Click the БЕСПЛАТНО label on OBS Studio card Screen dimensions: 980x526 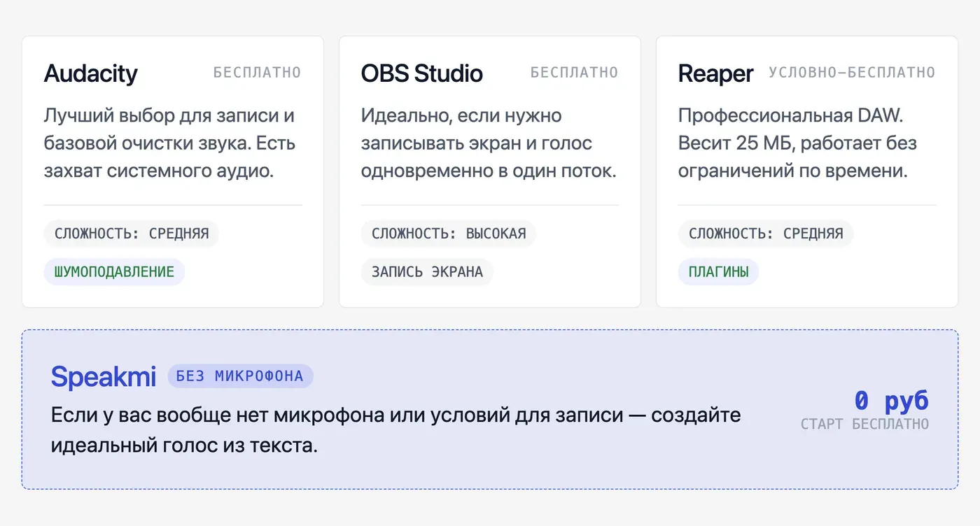pyautogui.click(x=575, y=72)
